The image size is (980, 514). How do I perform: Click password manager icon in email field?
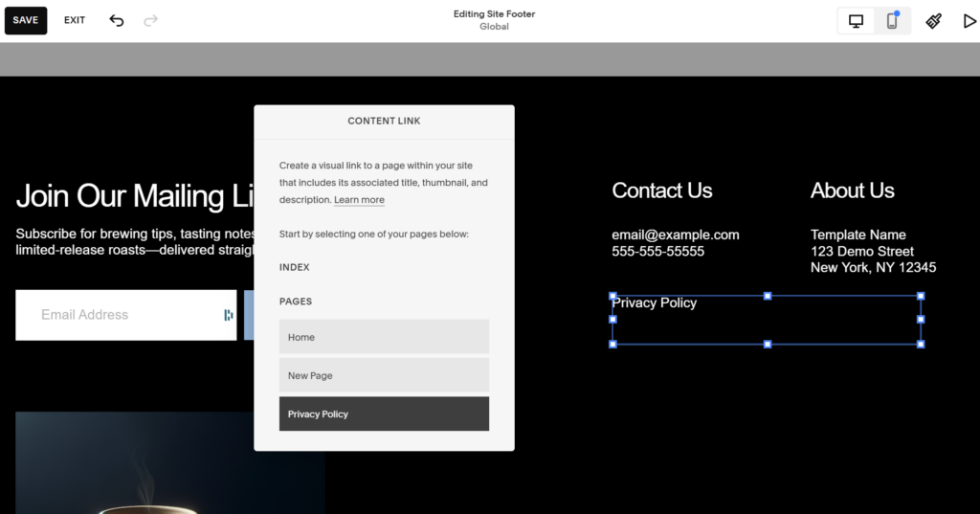tap(228, 315)
